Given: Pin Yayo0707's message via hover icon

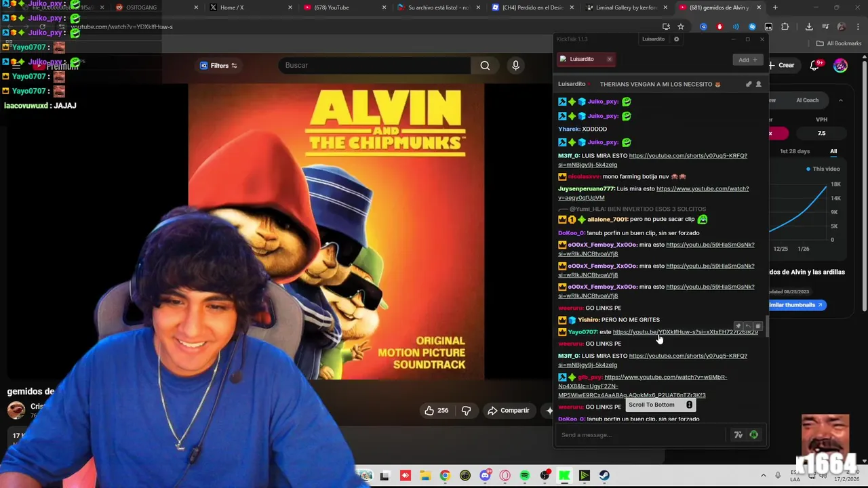Looking at the screenshot, I should click(738, 326).
